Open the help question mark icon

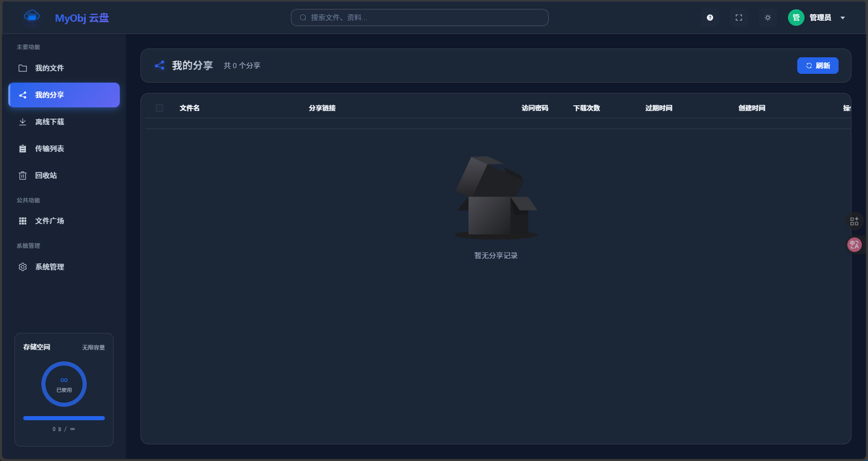pos(710,18)
